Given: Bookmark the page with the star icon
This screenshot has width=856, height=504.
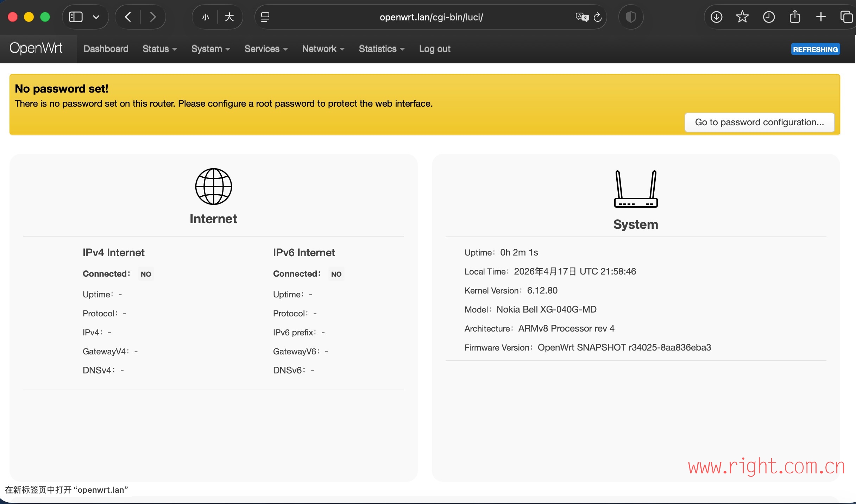Looking at the screenshot, I should point(742,17).
